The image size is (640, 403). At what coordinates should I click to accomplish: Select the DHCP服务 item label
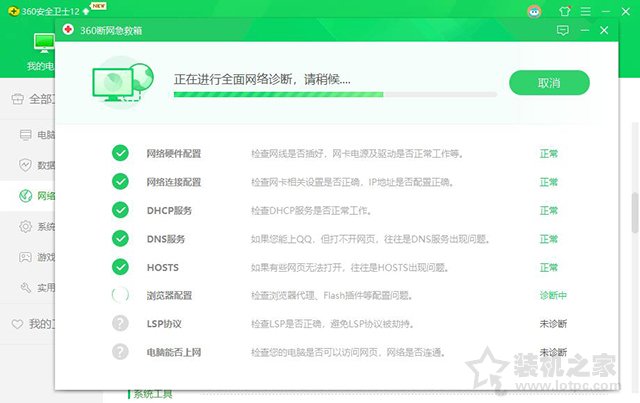tap(169, 211)
